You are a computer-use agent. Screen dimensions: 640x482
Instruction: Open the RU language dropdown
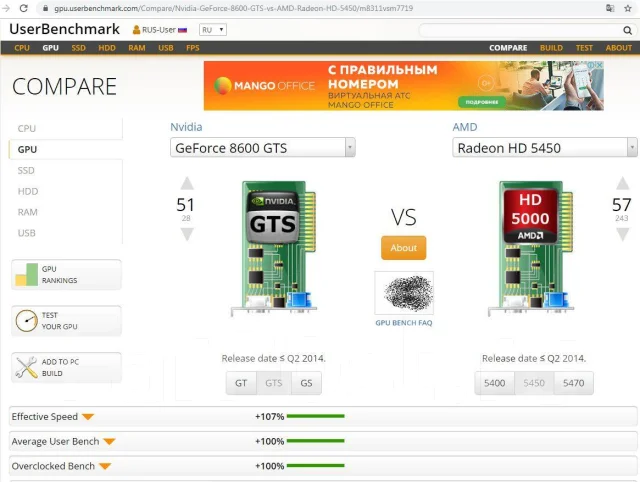point(213,30)
